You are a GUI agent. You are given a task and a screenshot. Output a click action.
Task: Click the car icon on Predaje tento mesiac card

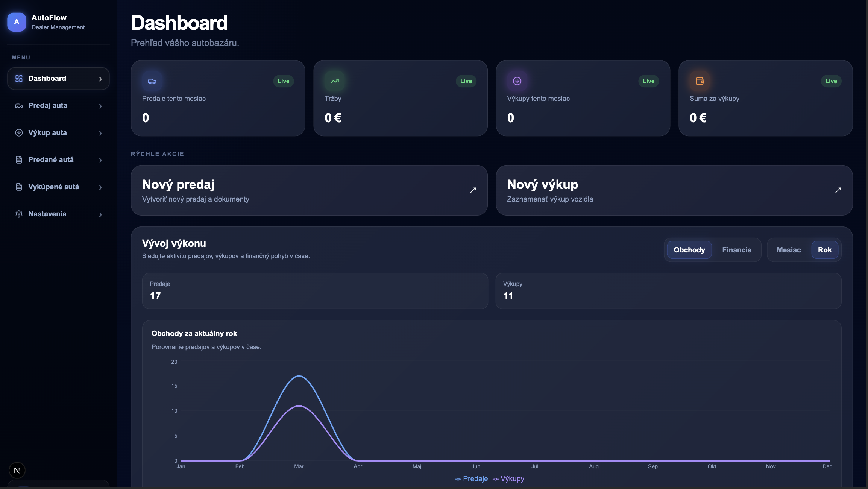click(x=152, y=81)
